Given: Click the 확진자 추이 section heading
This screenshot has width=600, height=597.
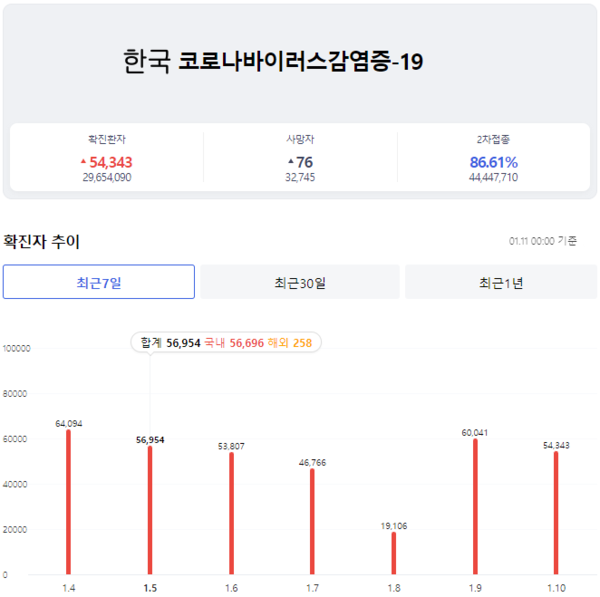Looking at the screenshot, I should (x=41, y=241).
